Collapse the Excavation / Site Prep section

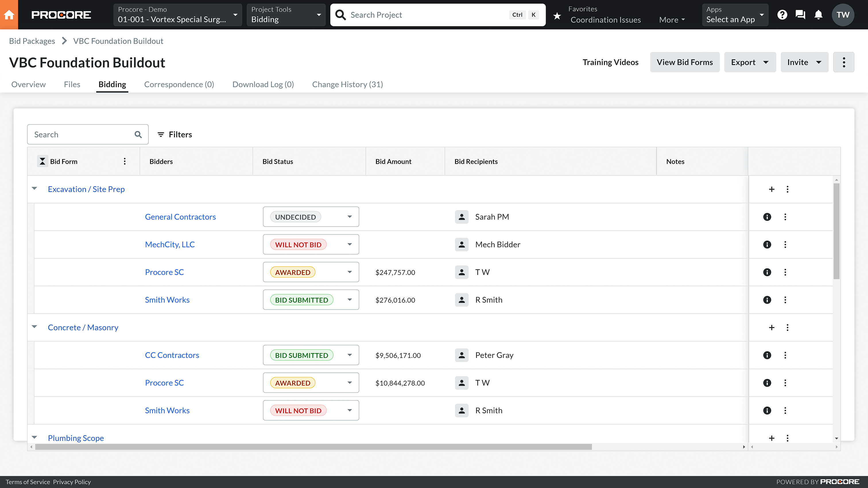35,188
